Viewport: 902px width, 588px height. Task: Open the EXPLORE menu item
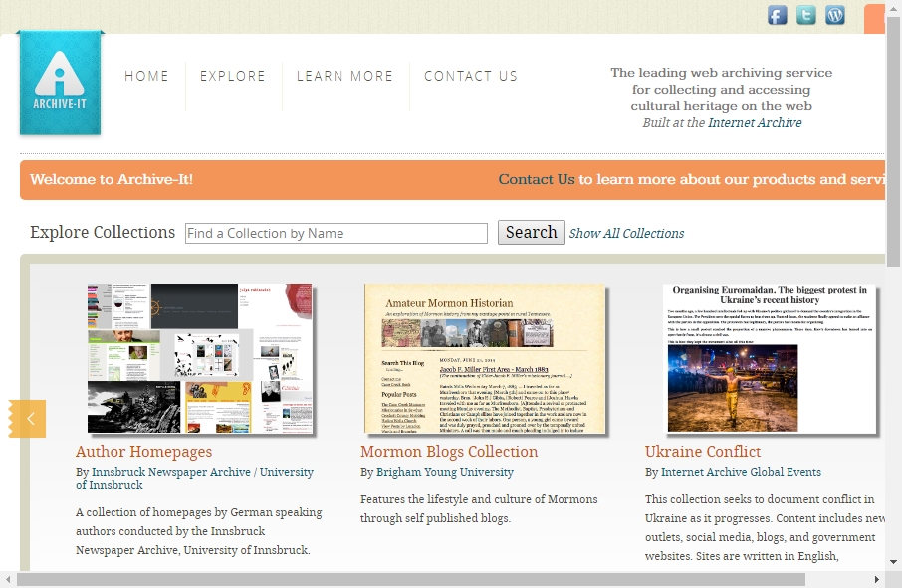tap(232, 76)
